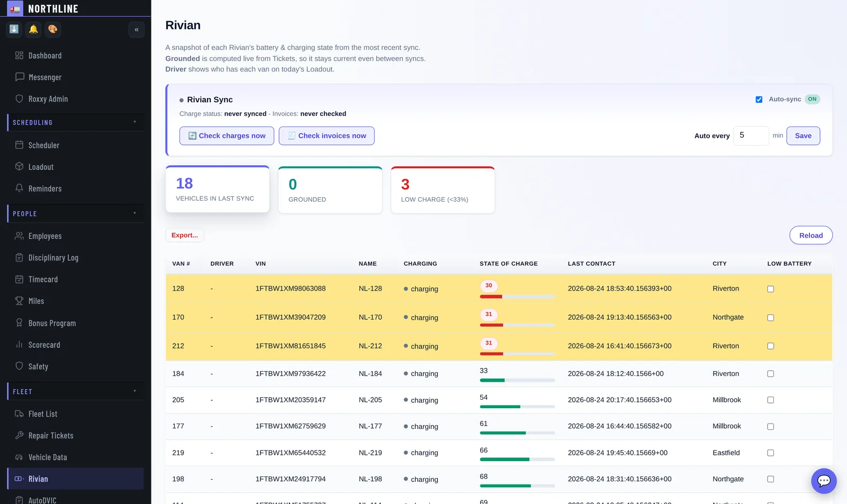Collapse the sidebar with the double-chevron button
The width and height of the screenshot is (847, 504).
(x=137, y=30)
